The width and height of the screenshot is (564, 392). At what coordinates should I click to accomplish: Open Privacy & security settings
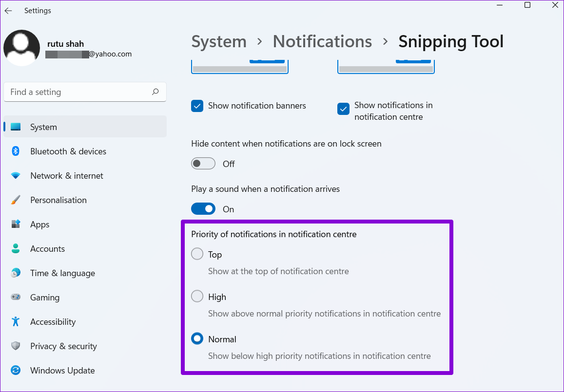point(63,346)
